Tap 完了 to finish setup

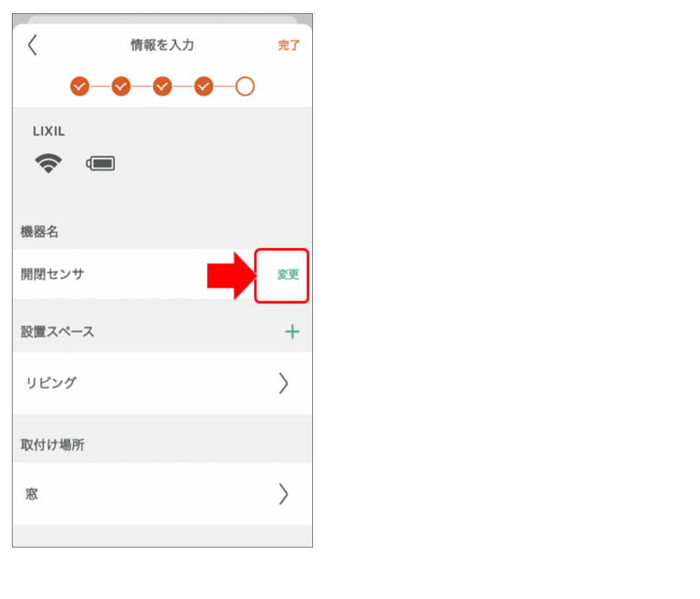tap(289, 45)
